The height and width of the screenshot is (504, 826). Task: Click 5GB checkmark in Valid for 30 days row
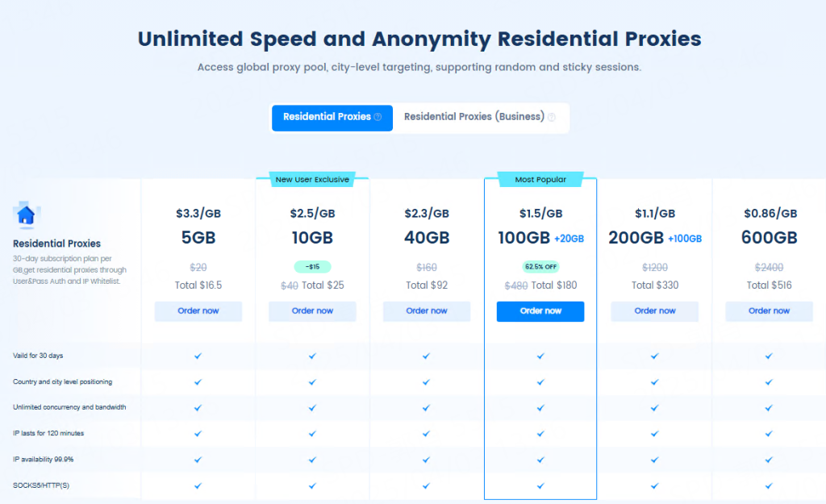click(198, 356)
